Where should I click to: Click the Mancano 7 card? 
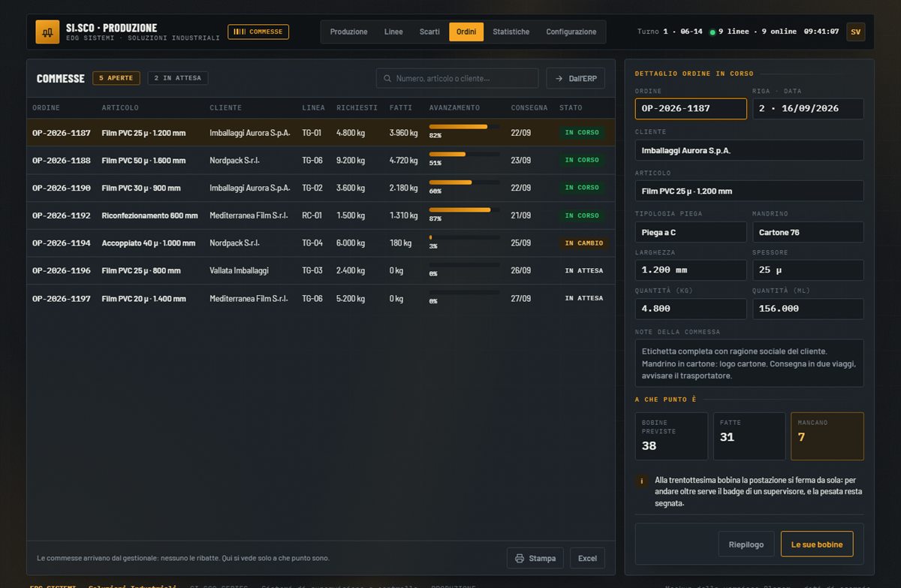(827, 436)
